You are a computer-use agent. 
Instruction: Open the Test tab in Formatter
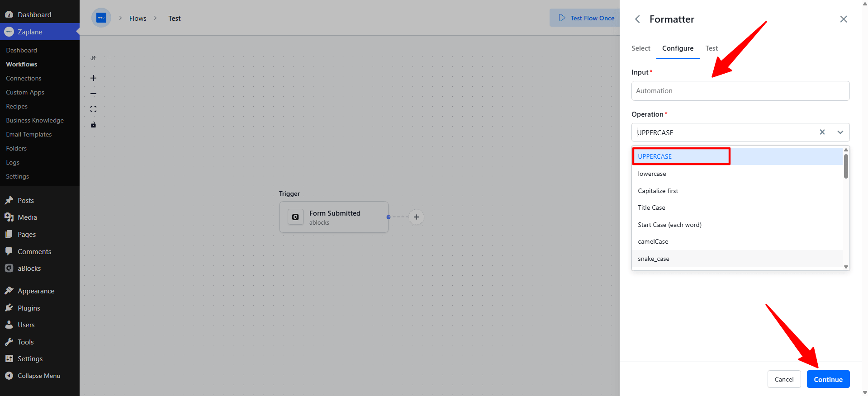(x=711, y=48)
